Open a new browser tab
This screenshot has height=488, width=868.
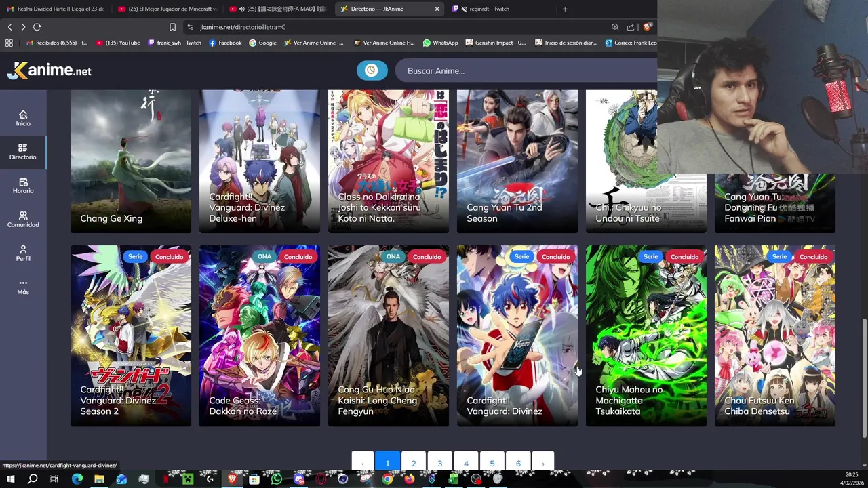(x=565, y=9)
